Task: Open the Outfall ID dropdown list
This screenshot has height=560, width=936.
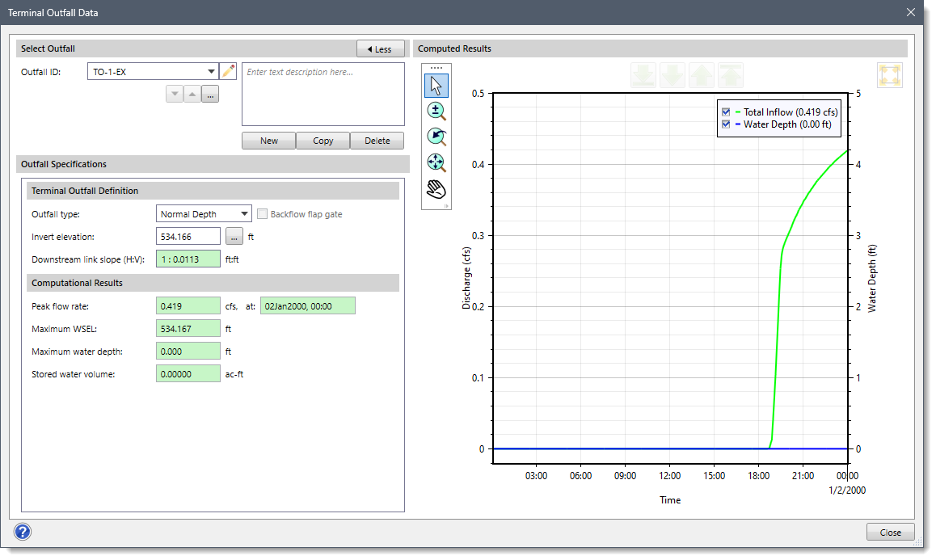Action: pyautogui.click(x=211, y=71)
